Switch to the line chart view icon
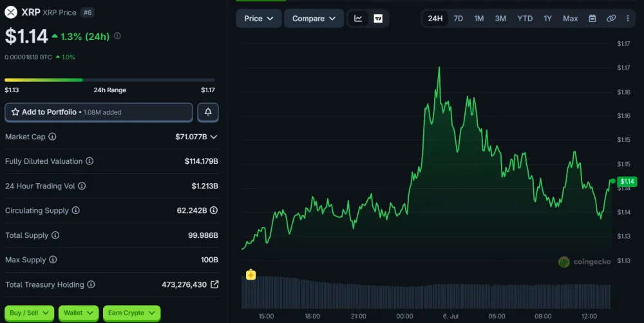 click(x=358, y=19)
